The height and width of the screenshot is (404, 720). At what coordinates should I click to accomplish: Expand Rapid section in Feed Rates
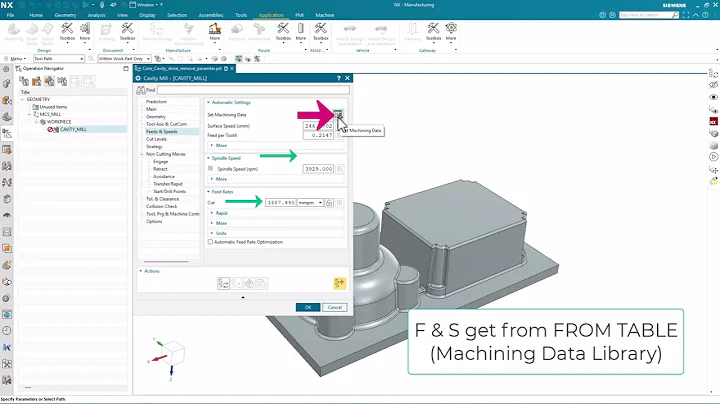point(221,213)
